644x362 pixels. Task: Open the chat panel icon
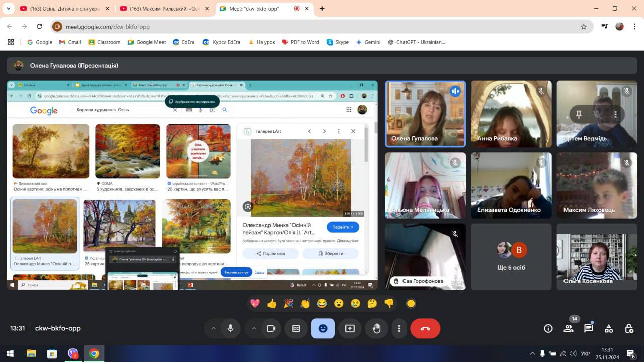[588, 328]
